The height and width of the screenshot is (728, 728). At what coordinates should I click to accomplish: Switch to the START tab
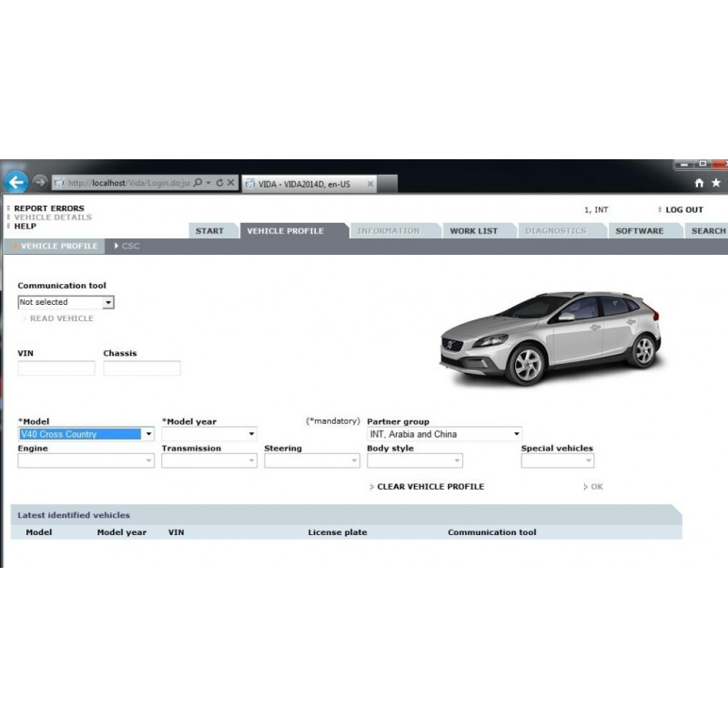pos(209,231)
